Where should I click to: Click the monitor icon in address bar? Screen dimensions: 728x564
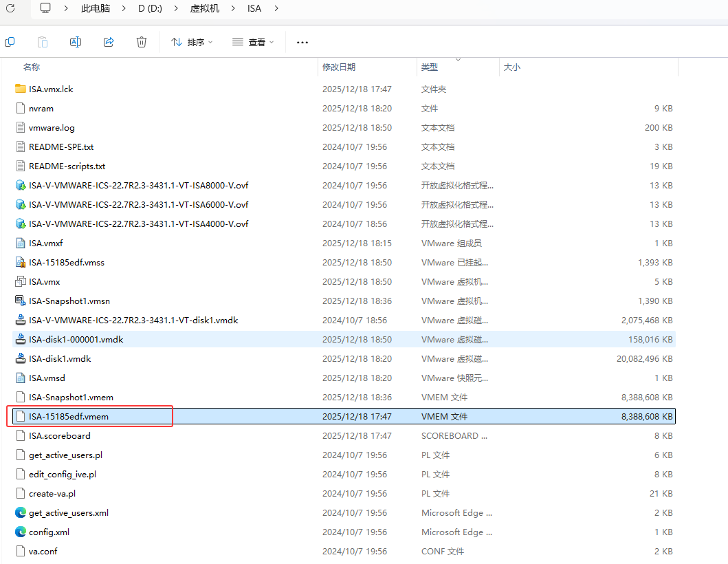pyautogui.click(x=45, y=8)
